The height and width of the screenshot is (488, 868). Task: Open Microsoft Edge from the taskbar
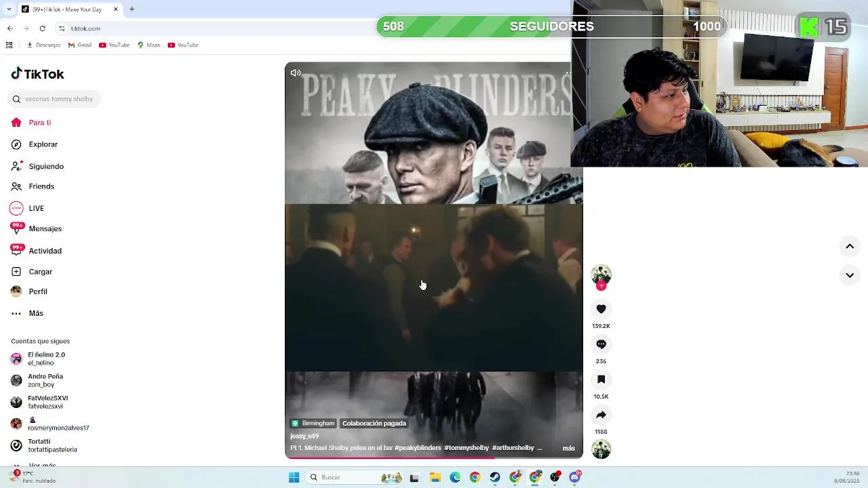point(455,477)
